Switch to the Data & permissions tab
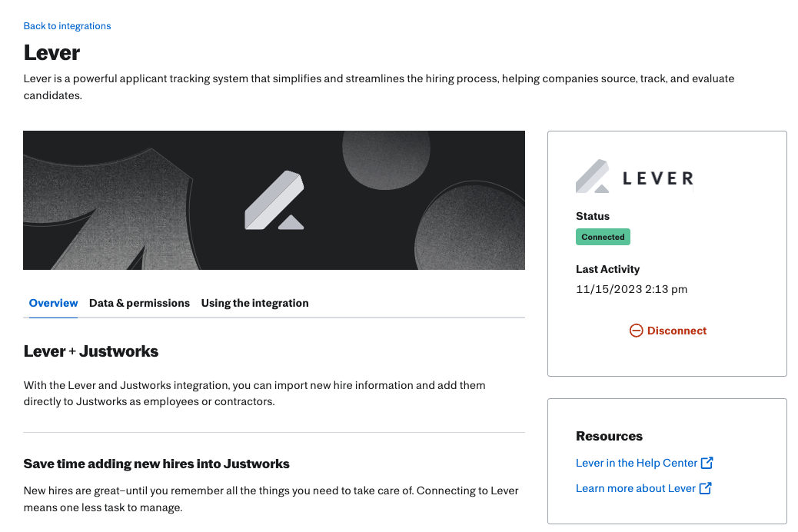Image resolution: width=798 pixels, height=532 pixels. 139,303
